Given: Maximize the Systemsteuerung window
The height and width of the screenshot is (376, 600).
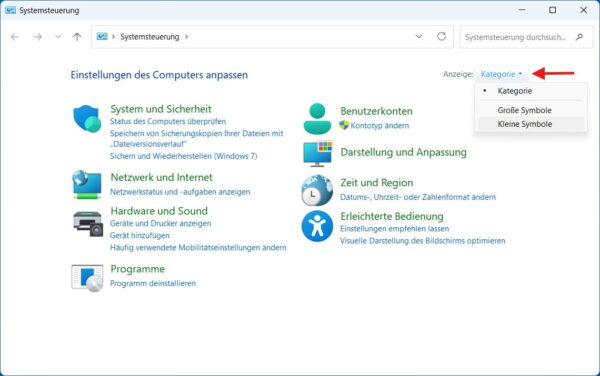Looking at the screenshot, I should [x=553, y=10].
